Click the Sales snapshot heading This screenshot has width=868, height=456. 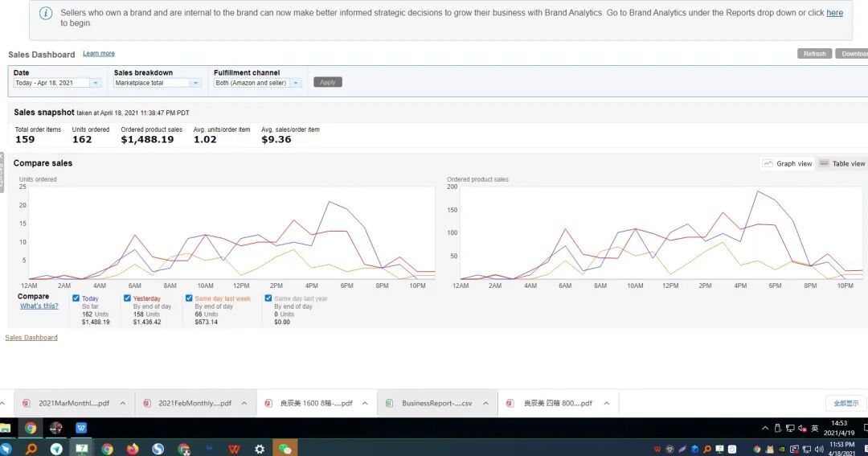point(43,112)
